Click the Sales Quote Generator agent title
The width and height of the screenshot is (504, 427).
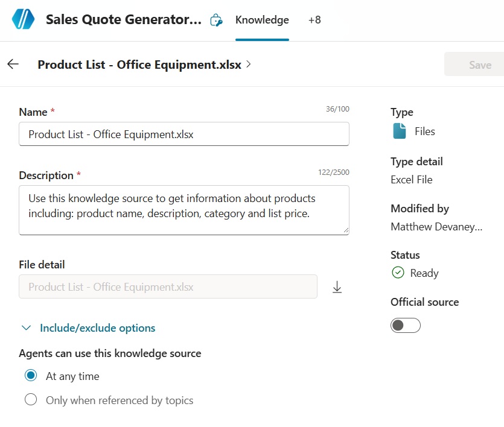(124, 20)
